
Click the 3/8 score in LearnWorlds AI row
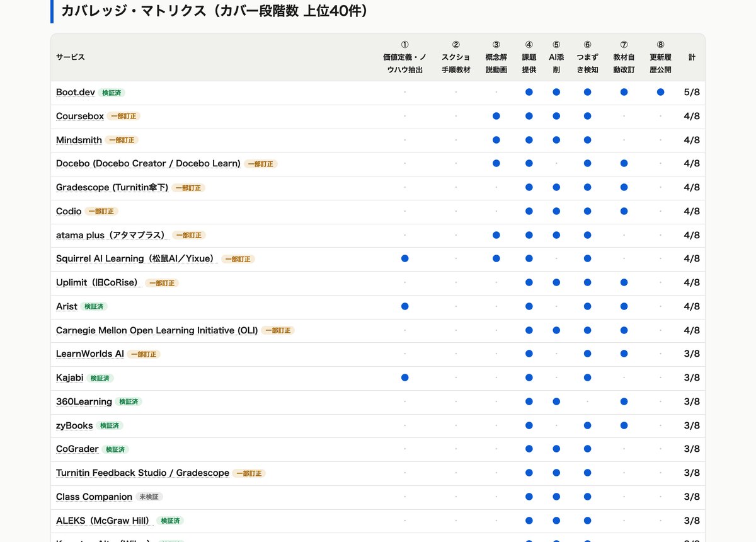click(x=692, y=354)
